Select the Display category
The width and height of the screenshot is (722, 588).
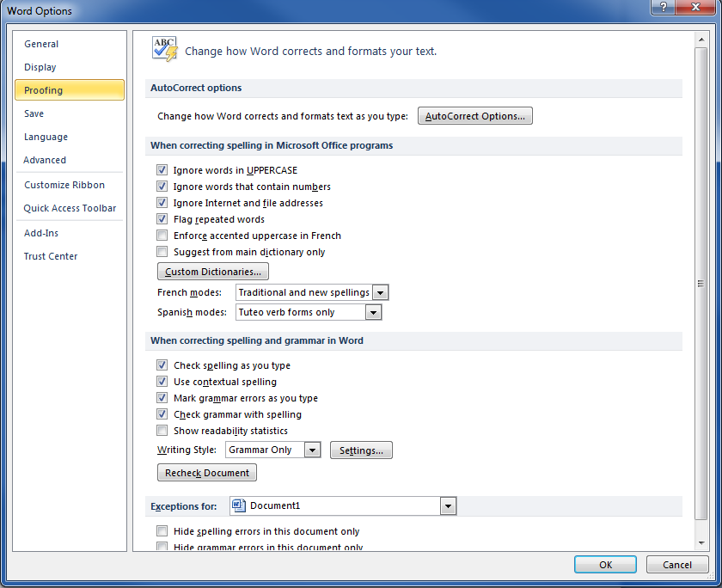(70, 67)
